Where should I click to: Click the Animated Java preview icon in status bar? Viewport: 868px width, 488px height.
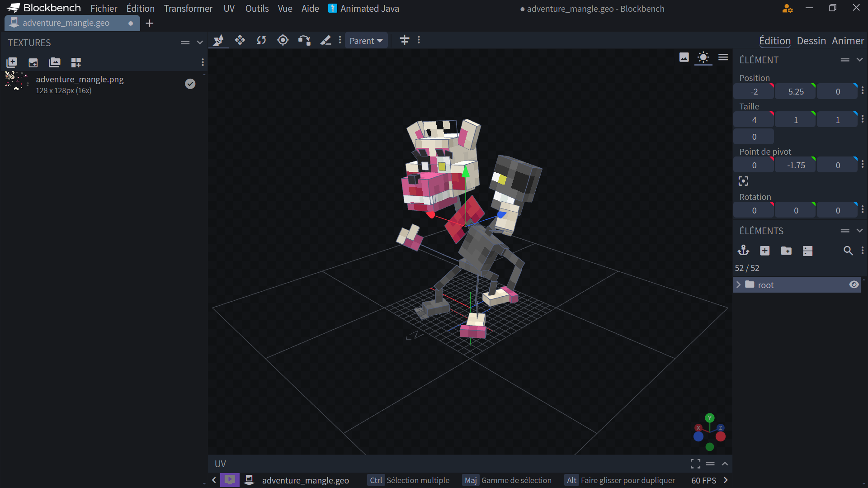(230, 480)
